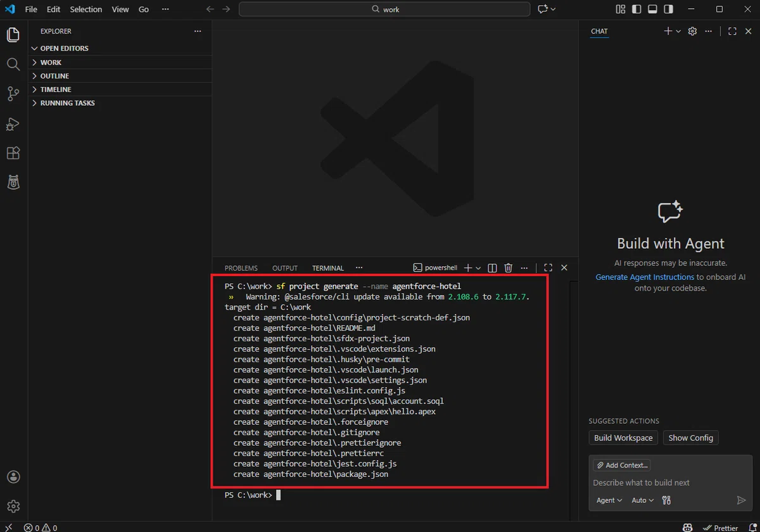760x532 pixels.
Task: Open the Customize Layout icon
Action: tap(620, 9)
